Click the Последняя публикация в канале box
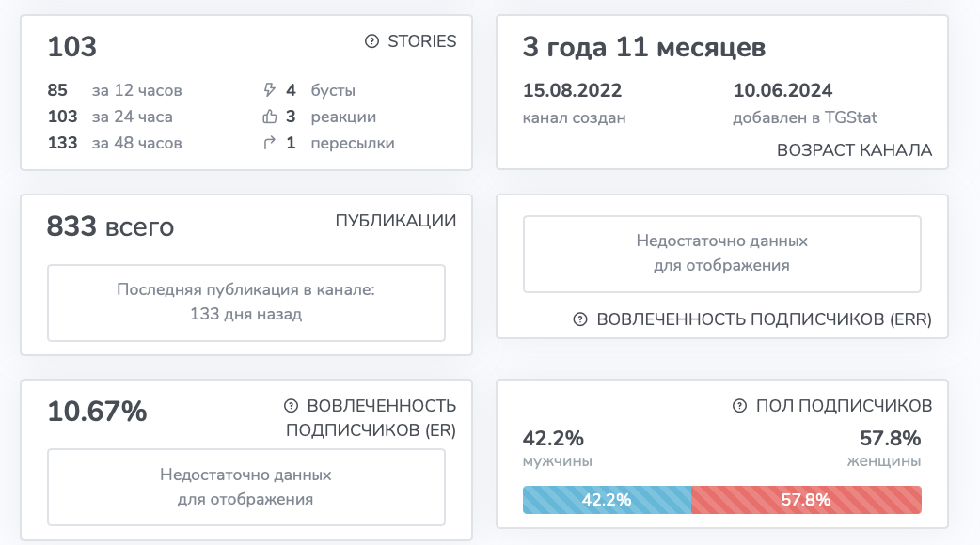The width and height of the screenshot is (980, 545). 246,303
